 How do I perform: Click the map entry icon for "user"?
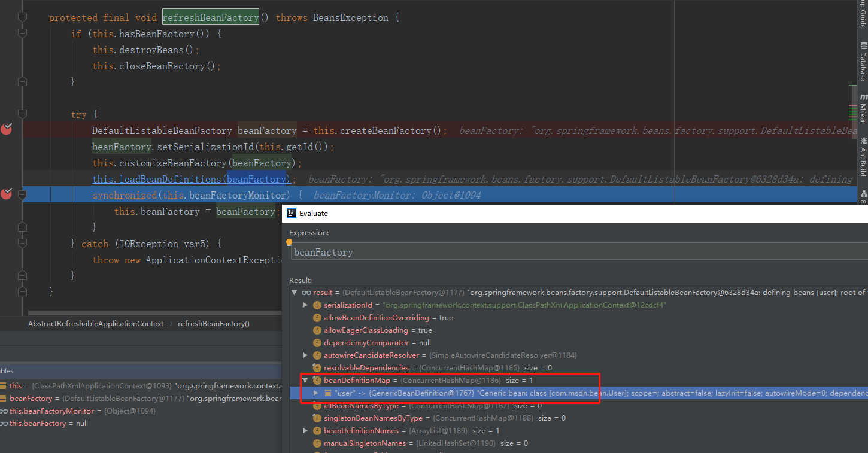tap(328, 393)
